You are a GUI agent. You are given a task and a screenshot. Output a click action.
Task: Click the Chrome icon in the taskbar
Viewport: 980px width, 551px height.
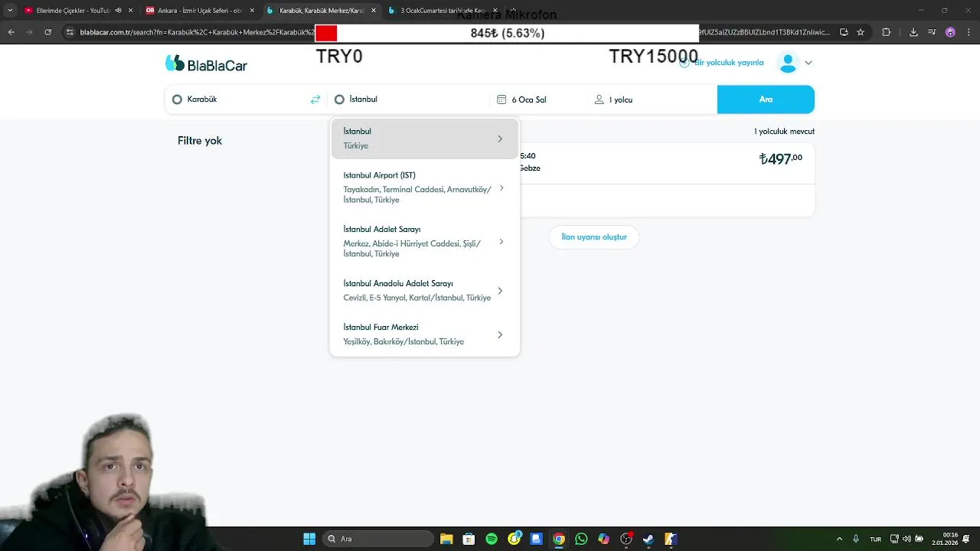tap(559, 539)
